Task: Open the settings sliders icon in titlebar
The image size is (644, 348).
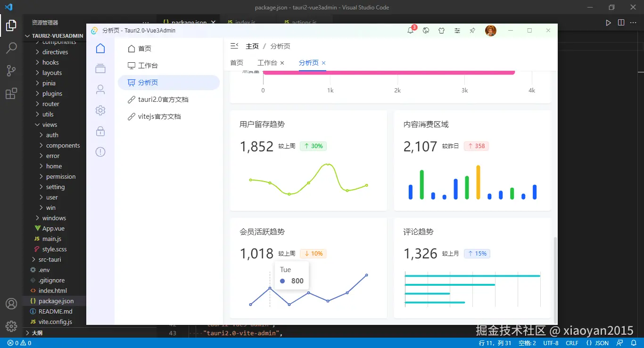Action: 457,30
